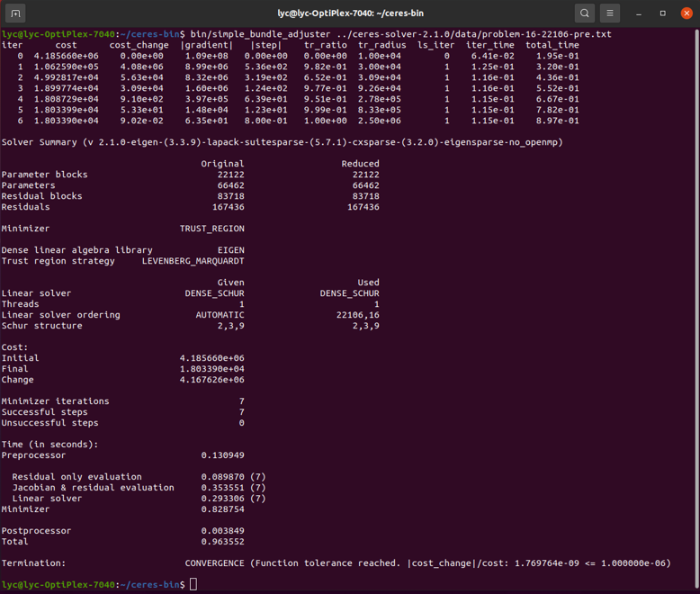Click the tr_radius column header

coord(382,45)
